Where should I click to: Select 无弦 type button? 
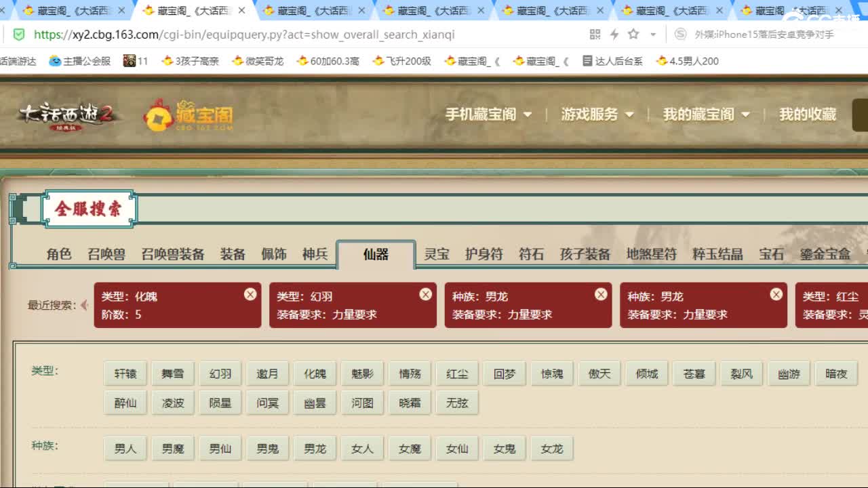(458, 403)
